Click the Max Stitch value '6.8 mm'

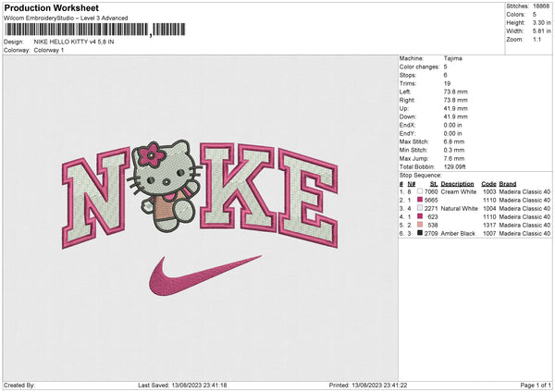click(x=454, y=141)
